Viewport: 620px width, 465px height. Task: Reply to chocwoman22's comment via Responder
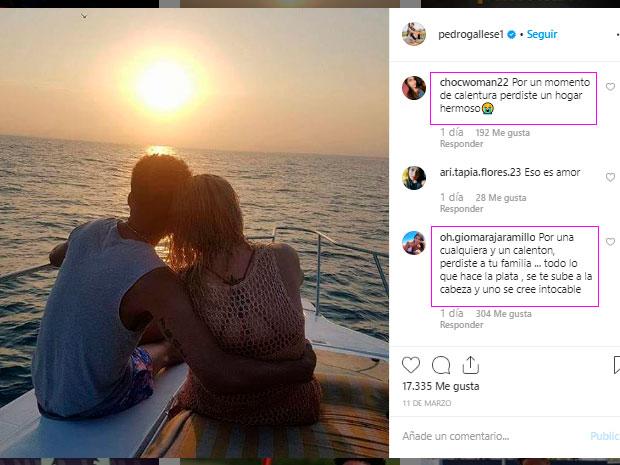[461, 144]
